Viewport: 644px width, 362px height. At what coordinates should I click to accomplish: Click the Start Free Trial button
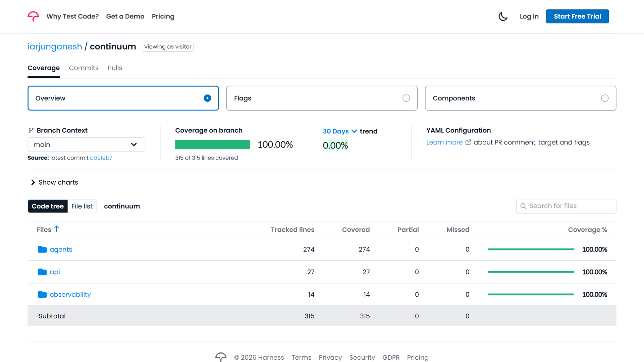tap(577, 16)
